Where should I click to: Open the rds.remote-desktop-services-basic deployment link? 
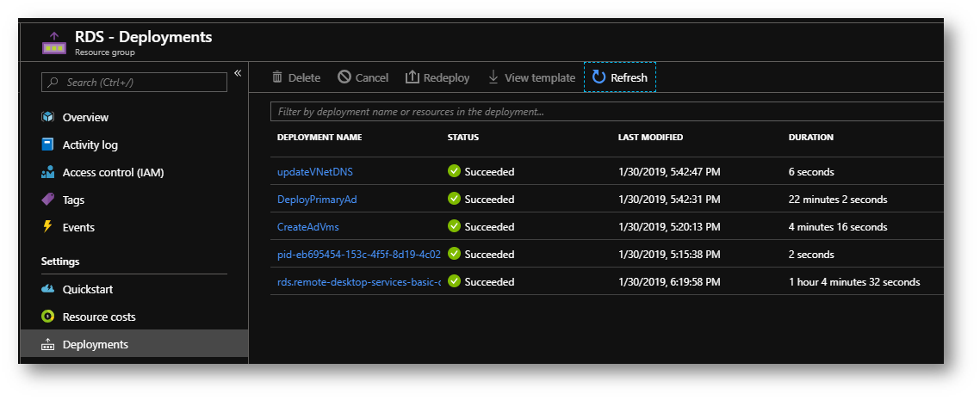click(359, 282)
